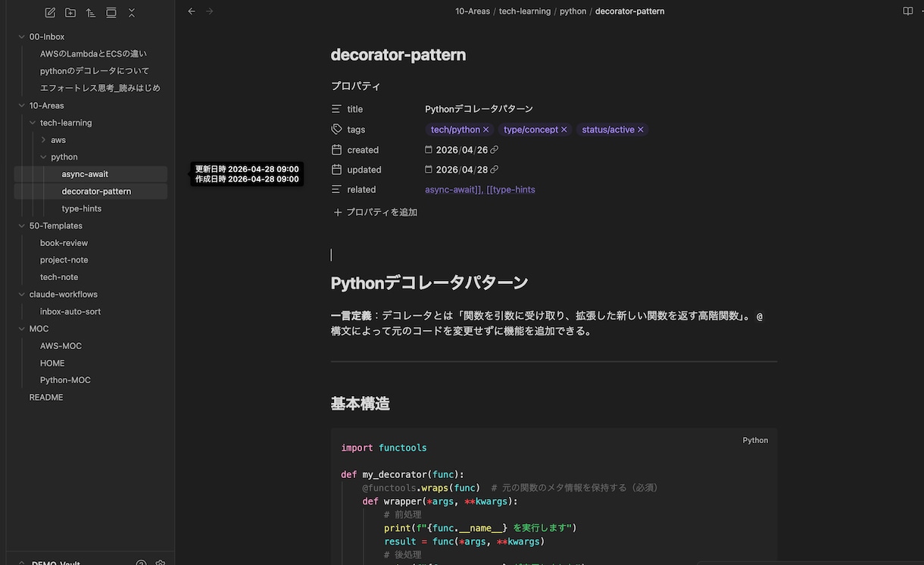Collapse the python folder
This screenshot has width=924, height=565.
[43, 157]
